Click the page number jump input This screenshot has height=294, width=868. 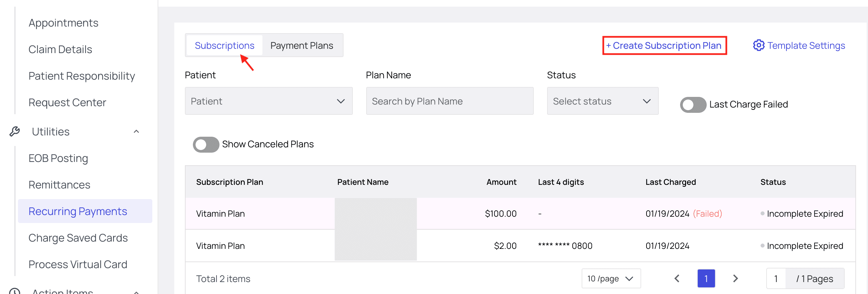click(x=776, y=278)
